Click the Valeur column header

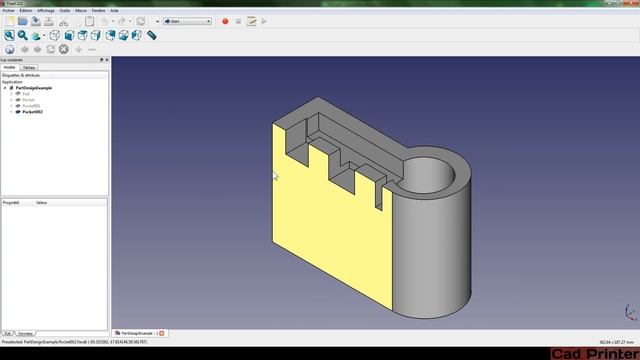coord(42,202)
